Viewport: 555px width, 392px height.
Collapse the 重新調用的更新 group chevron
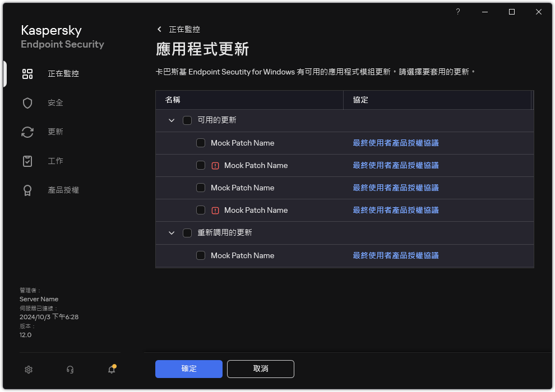pos(172,232)
